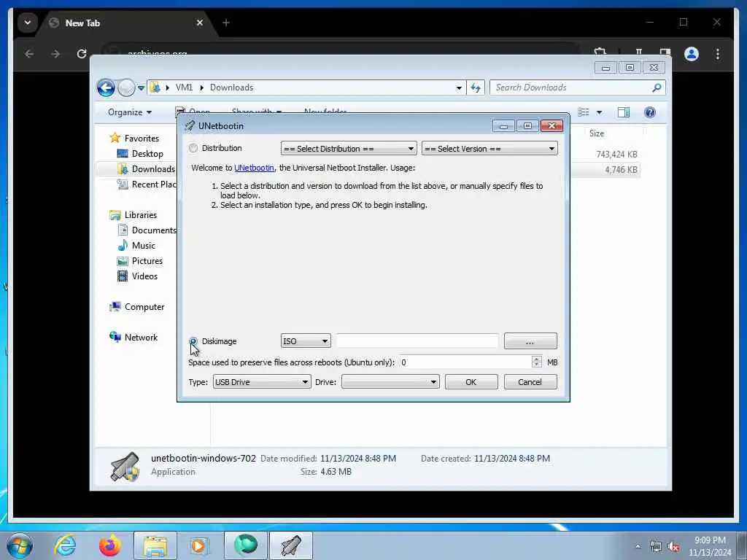Open the Type USB Drive dropdown
The width and height of the screenshot is (747, 560).
(x=262, y=382)
